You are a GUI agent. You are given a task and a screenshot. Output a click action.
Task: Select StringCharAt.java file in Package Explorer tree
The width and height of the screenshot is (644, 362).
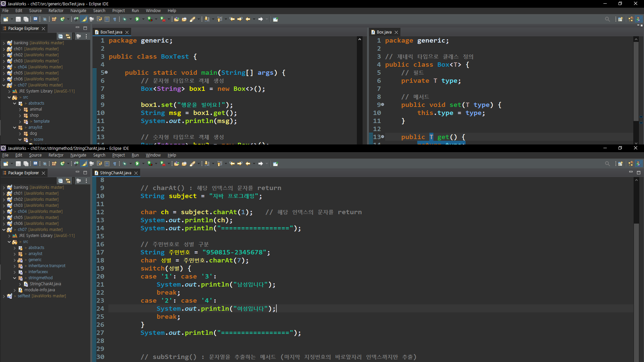(x=45, y=284)
